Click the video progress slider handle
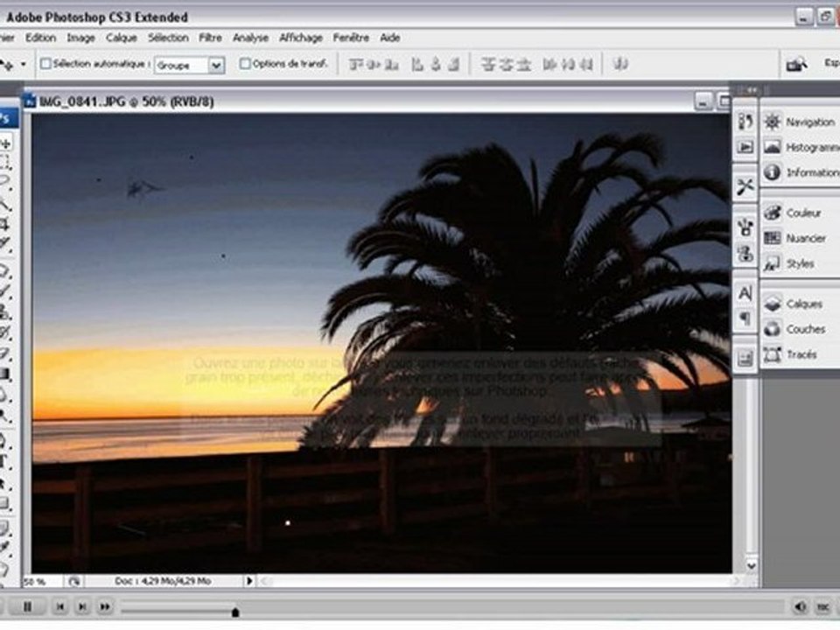The height and width of the screenshot is (630, 840). click(x=235, y=612)
